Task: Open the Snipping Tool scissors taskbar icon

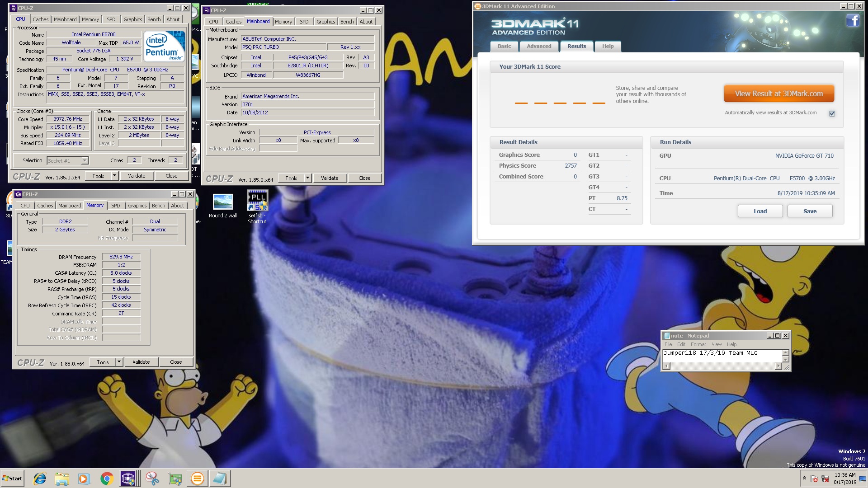Action: click(x=152, y=479)
